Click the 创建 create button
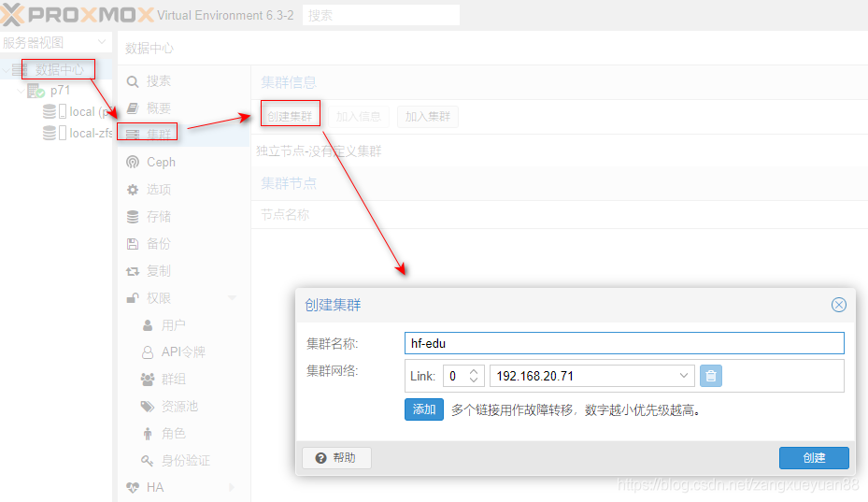 (x=814, y=458)
